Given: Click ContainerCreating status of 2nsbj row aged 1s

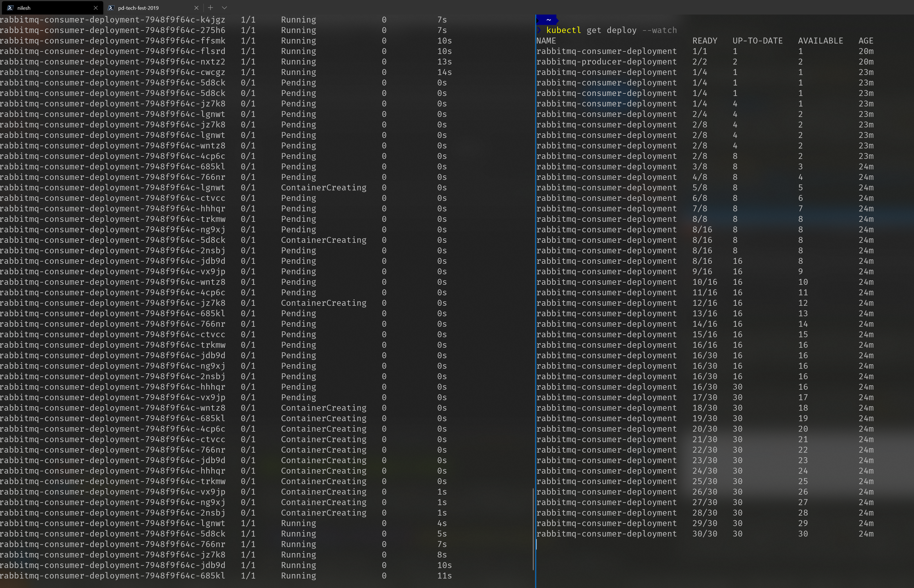Looking at the screenshot, I should [x=324, y=513].
